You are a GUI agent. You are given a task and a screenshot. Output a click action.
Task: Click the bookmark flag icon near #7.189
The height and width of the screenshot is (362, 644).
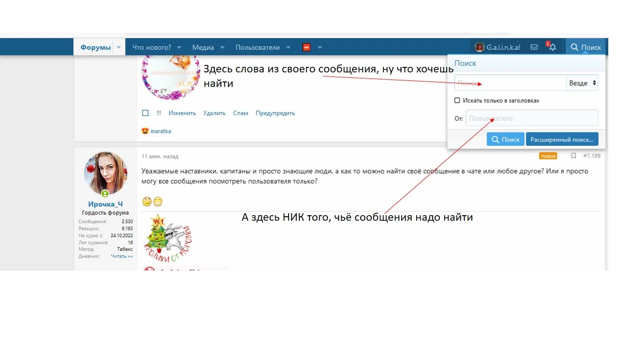pos(574,156)
